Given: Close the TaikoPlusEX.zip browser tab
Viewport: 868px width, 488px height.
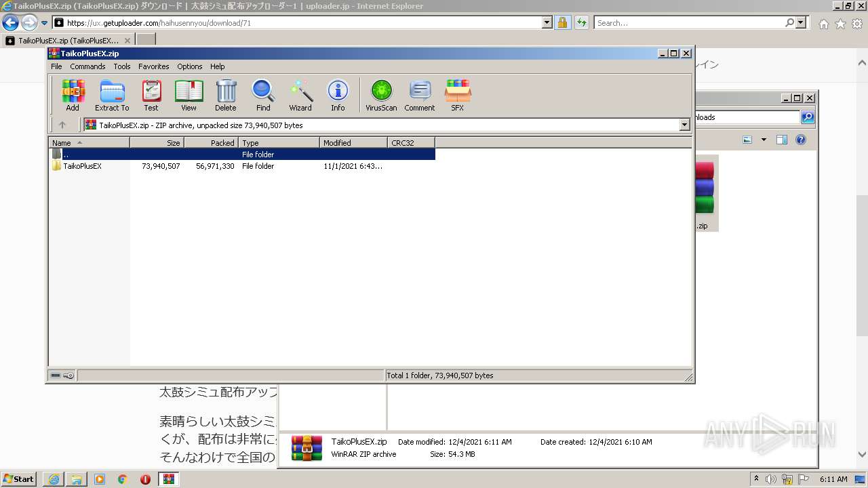Looking at the screenshot, I should pyautogui.click(x=127, y=41).
